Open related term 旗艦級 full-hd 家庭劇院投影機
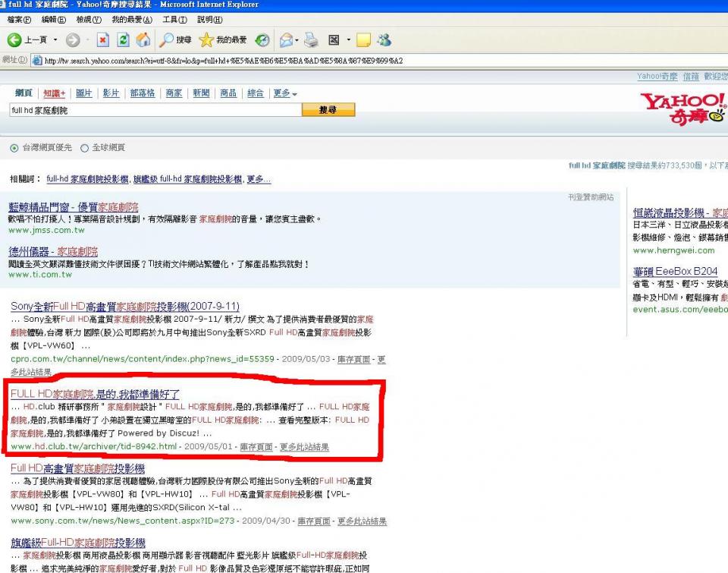 click(187, 179)
